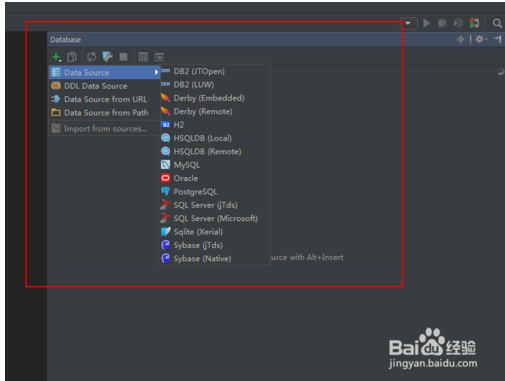Click the red-green toolbar icon beside Coverage

click(x=474, y=23)
